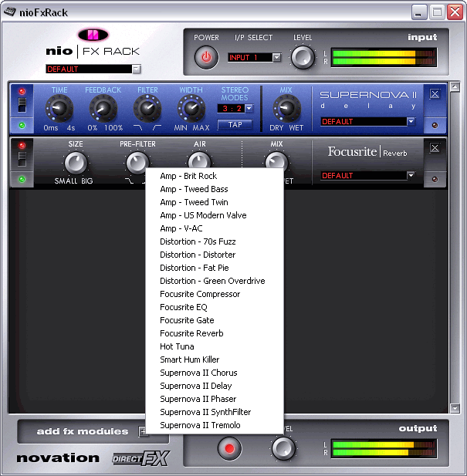
Task: Click the delay FEEDBACK knob
Action: coord(103,108)
